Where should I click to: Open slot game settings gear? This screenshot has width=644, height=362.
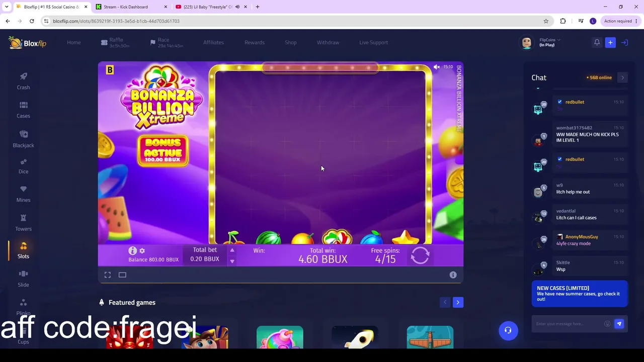(142, 251)
